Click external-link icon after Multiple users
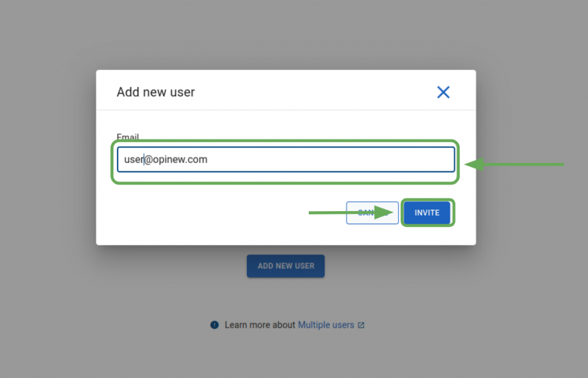This screenshot has width=588, height=378. pyautogui.click(x=361, y=325)
